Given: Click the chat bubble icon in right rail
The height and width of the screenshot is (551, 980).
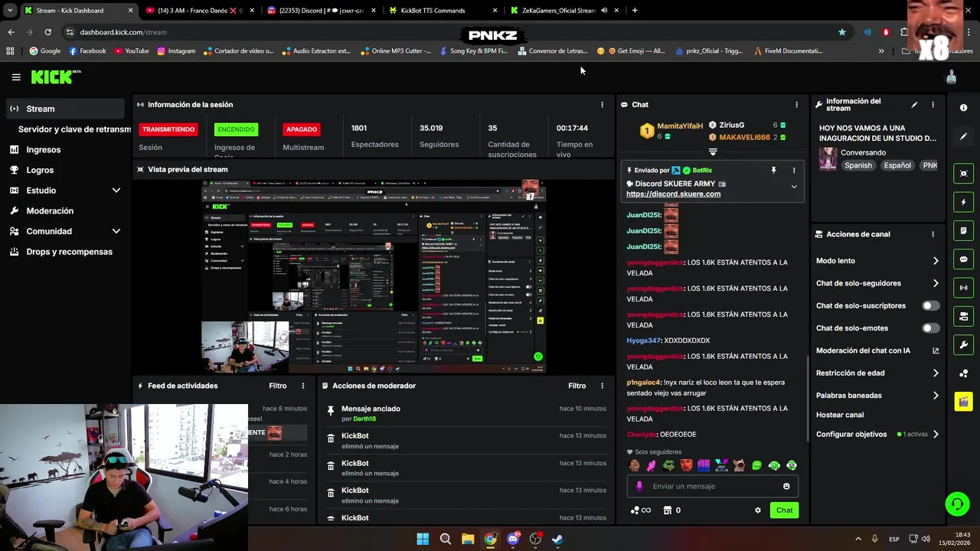Looking at the screenshot, I should pos(963,259).
